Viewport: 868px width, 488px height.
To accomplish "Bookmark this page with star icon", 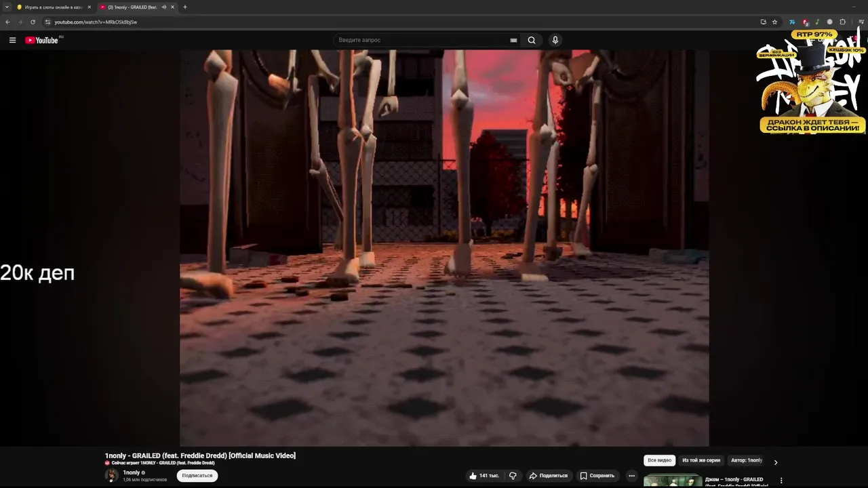I will tap(774, 22).
